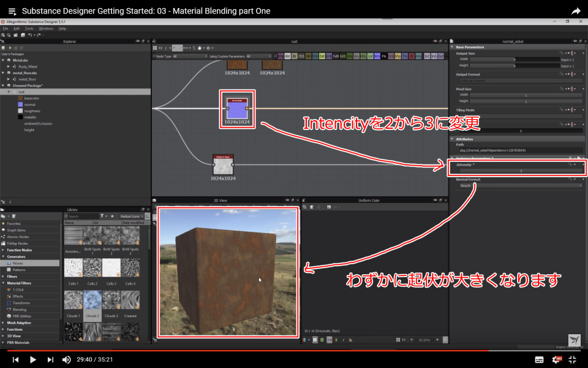Go to previous video
588x368 pixels.
coord(15,359)
